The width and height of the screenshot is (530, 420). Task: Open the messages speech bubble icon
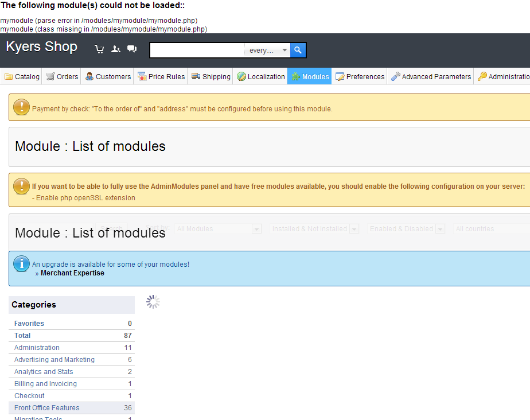tap(132, 49)
